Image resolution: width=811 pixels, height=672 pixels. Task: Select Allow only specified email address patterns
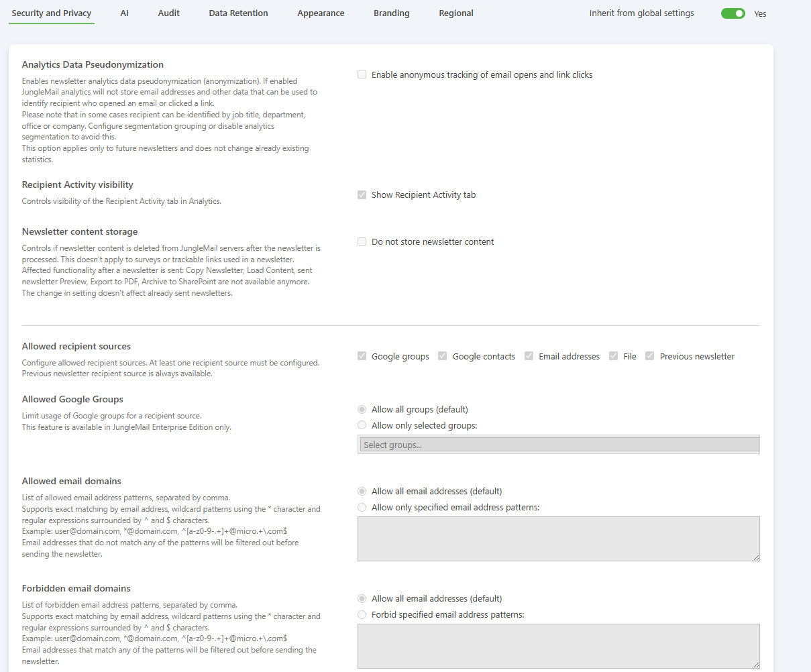[x=362, y=507]
